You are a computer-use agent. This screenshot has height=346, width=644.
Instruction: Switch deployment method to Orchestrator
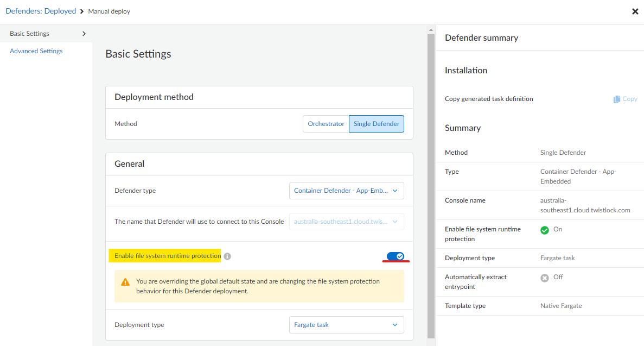click(x=326, y=123)
